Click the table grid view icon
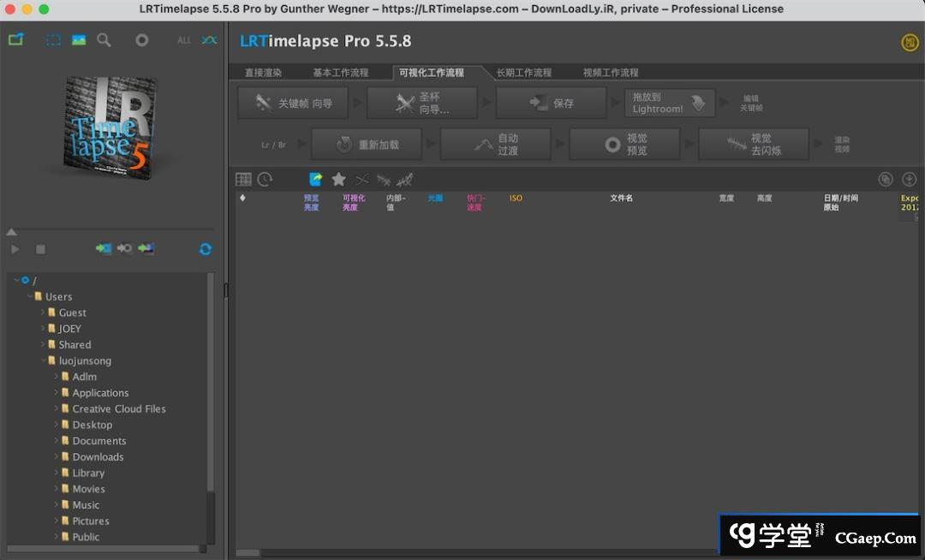925x560 pixels. point(243,179)
